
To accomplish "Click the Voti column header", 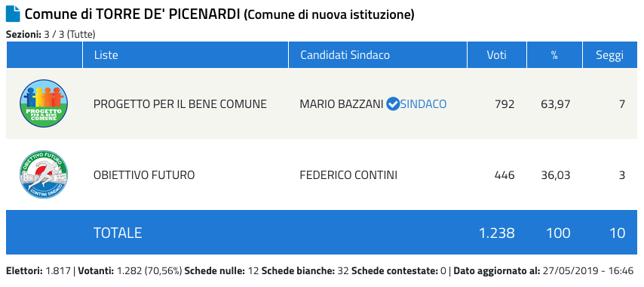I will point(496,55).
